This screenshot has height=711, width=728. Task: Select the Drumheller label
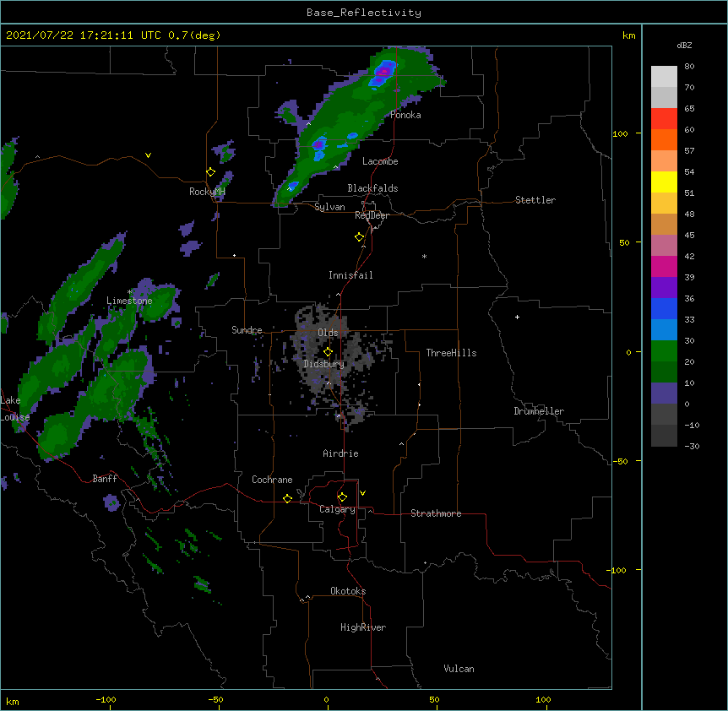539,411
